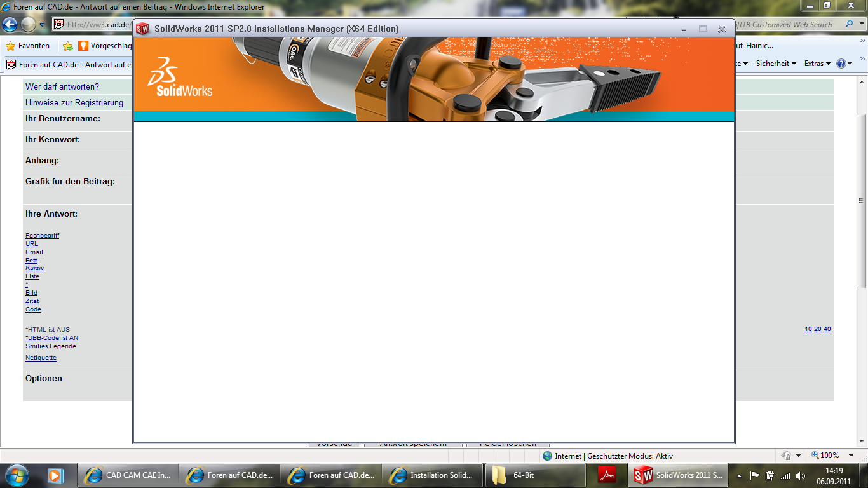The image size is (868, 488).
Task: Switch to 'CAD CAM CAE In...' taskbar window
Action: tap(128, 475)
